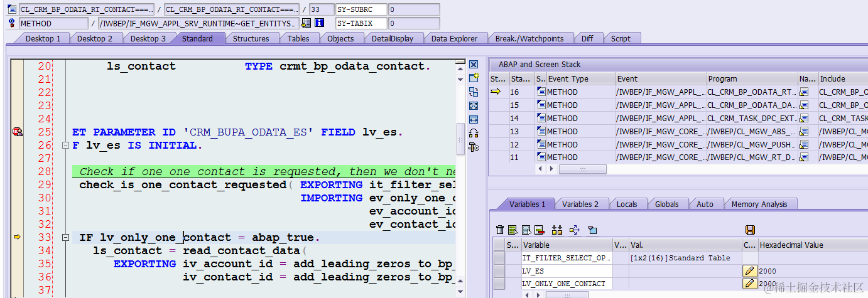The width and height of the screenshot is (868, 298).
Task: Switch to the Desktop 2 tab
Action: (x=95, y=38)
